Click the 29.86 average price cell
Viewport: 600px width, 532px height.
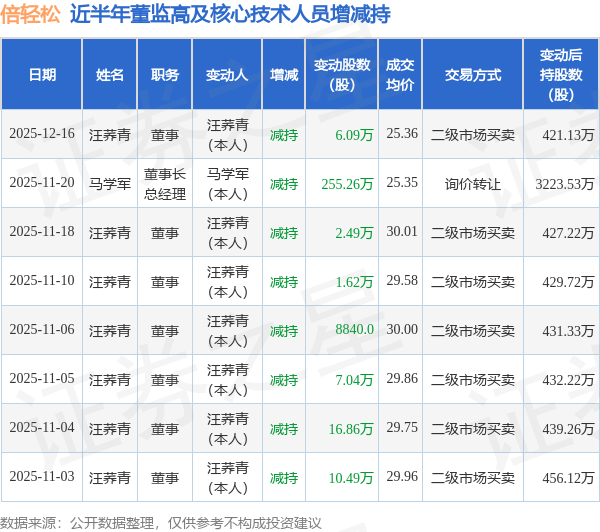click(402, 379)
